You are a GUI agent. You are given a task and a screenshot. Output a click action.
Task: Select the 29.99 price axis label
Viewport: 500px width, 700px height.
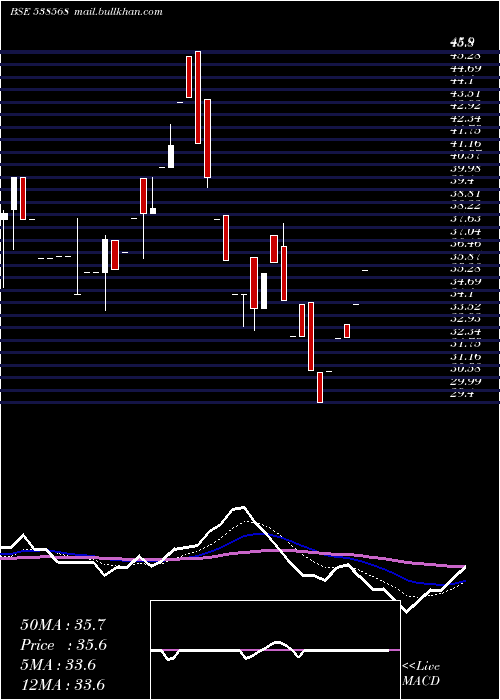click(x=466, y=381)
